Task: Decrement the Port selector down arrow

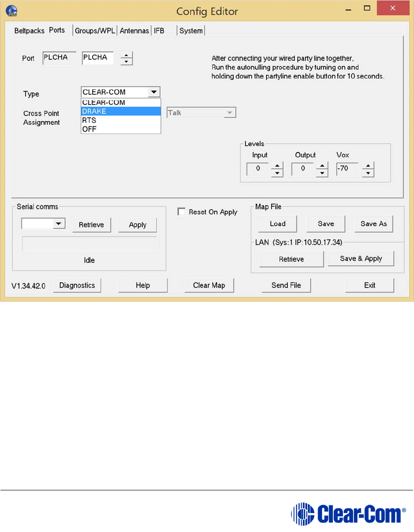Action: [x=126, y=62]
